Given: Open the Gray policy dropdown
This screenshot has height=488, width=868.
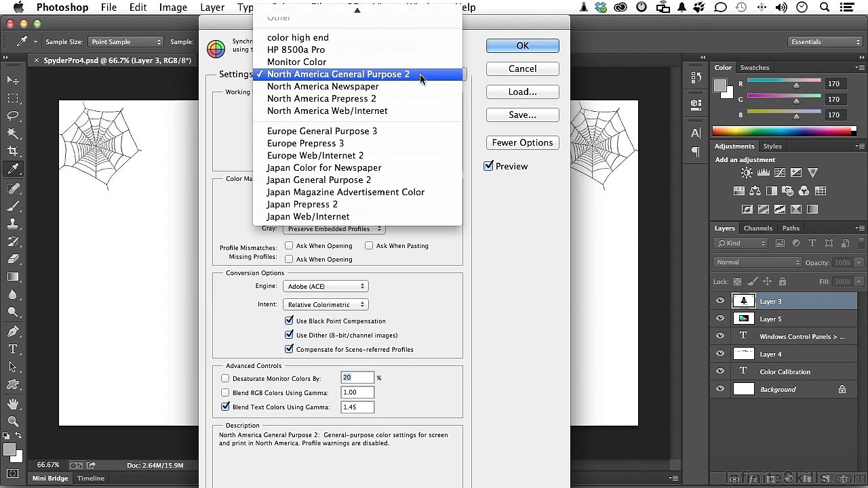Looking at the screenshot, I should click(334, 229).
